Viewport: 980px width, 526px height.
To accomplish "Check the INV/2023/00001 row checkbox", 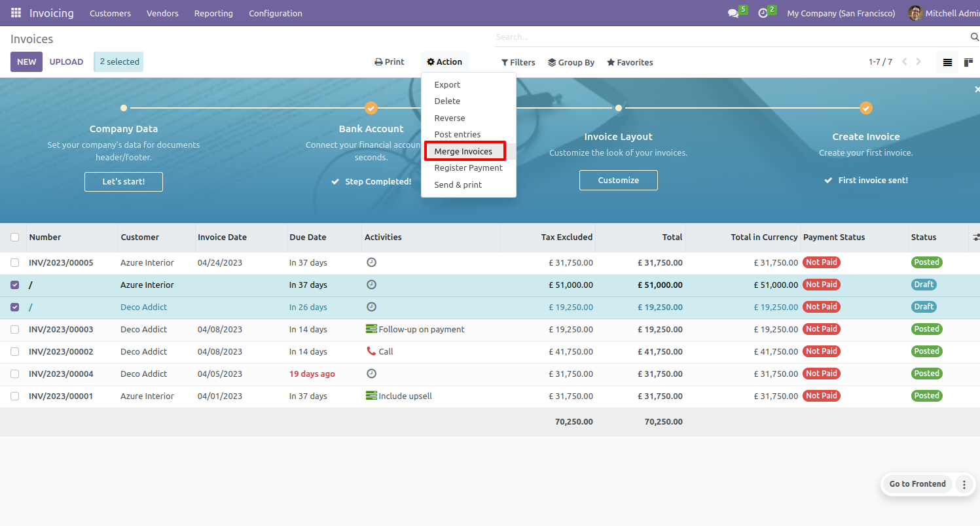I will [14, 396].
